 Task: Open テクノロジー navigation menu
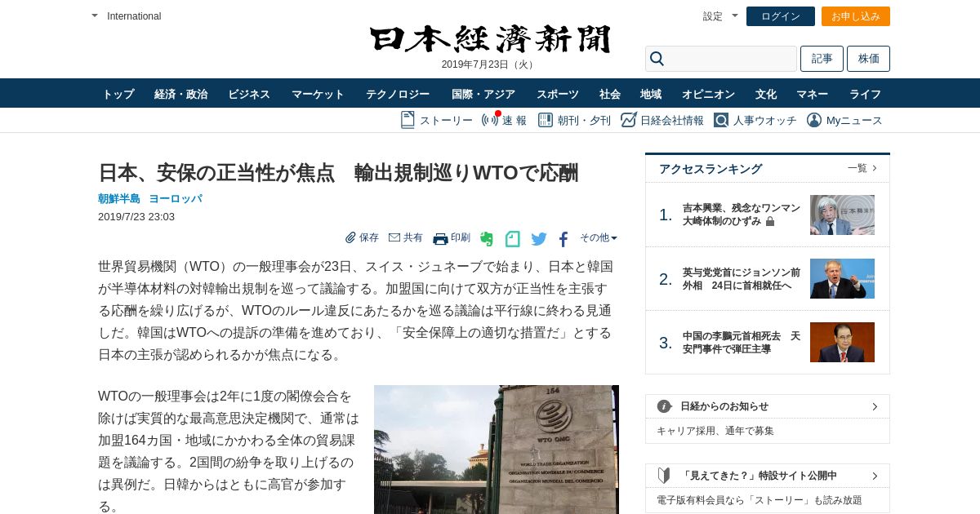pos(398,94)
